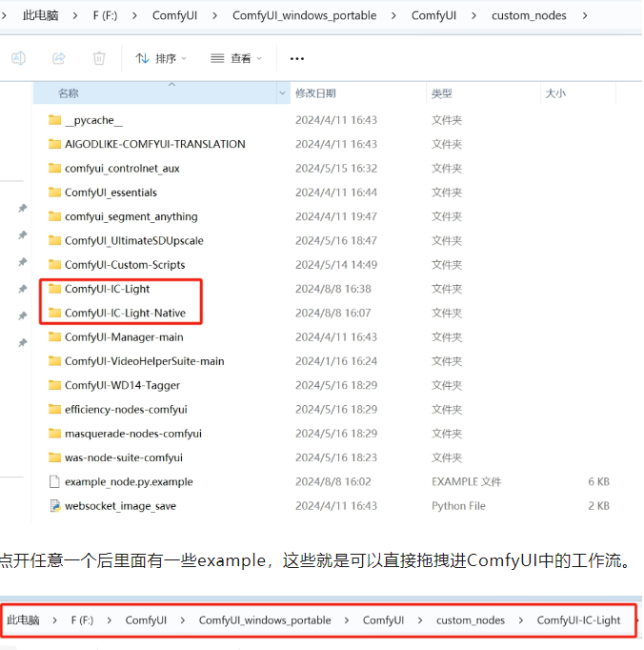Image resolution: width=644 pixels, height=650 pixels.
Task: Expand chevron after custom_nodes in bottom address bar
Action: (x=520, y=620)
